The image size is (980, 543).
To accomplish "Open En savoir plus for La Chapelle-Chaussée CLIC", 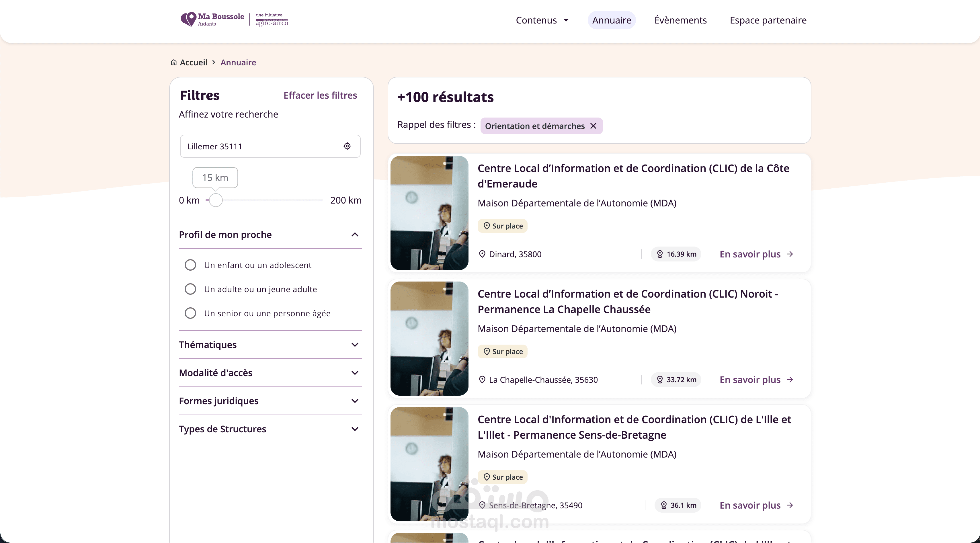I will click(756, 379).
